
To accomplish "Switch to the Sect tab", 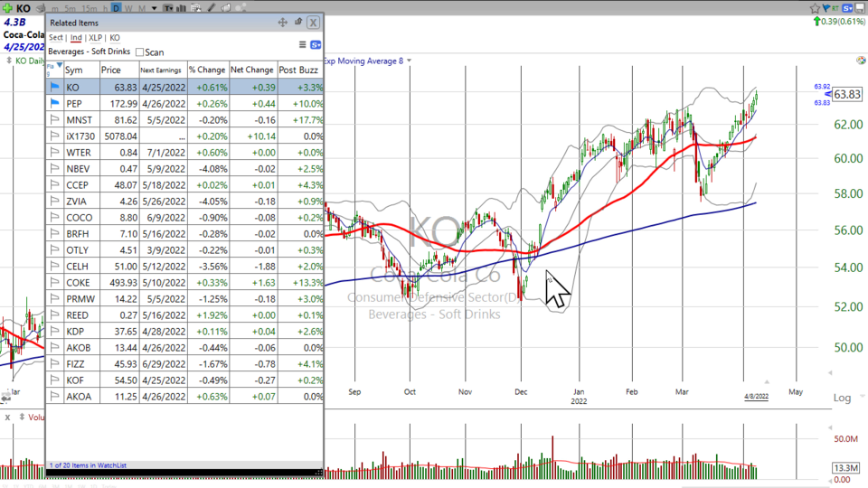I will pos(56,38).
